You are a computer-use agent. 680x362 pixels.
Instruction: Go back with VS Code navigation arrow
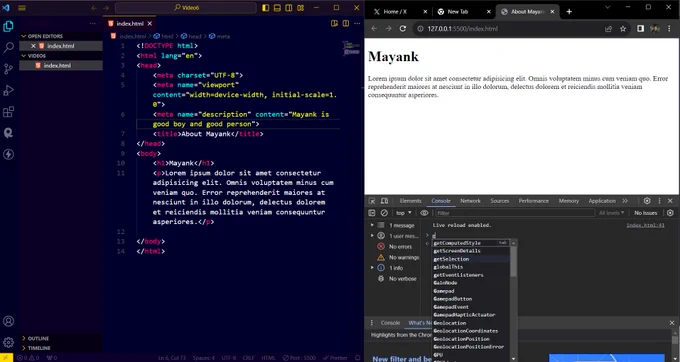coord(94,8)
